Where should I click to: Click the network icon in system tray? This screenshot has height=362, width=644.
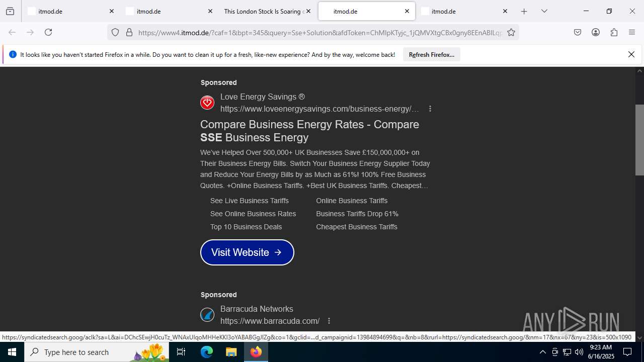(567, 352)
